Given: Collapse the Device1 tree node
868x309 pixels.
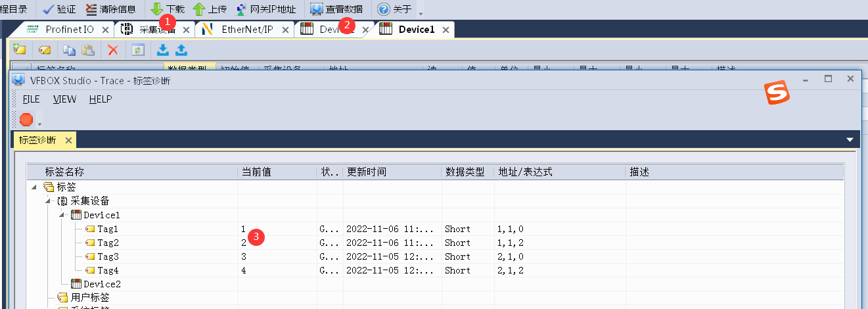Looking at the screenshot, I should [x=62, y=215].
